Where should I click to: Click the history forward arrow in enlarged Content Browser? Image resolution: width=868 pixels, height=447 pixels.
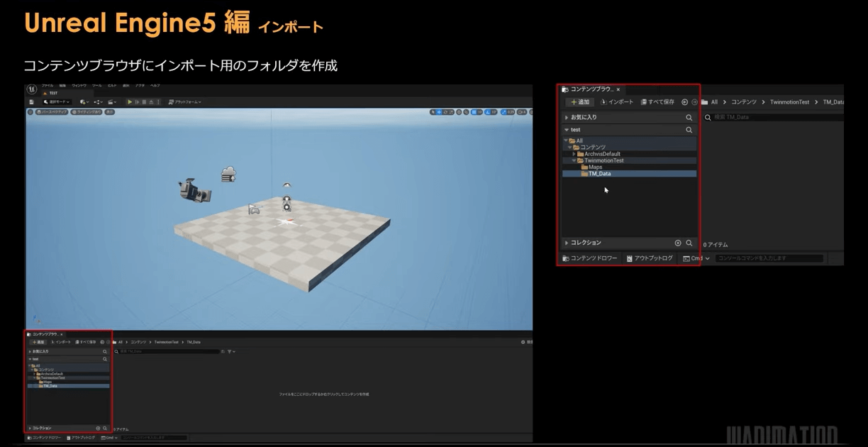694,102
